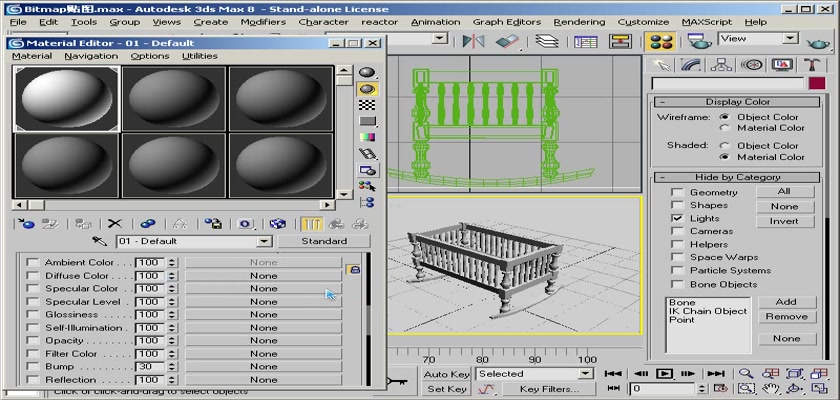Image resolution: width=840 pixels, height=400 pixels.
Task: Expand the Selected key filter dropdown
Action: coord(585,374)
